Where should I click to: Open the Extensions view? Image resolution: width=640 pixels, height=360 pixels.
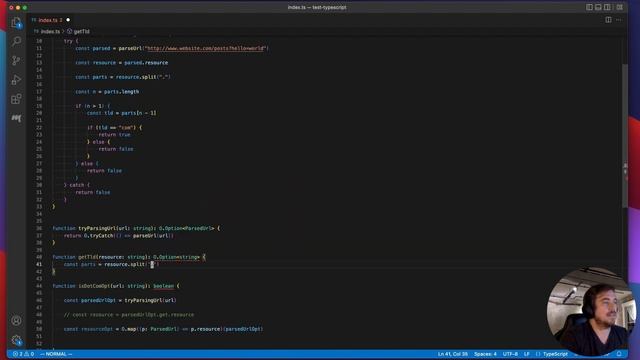(x=16, y=99)
